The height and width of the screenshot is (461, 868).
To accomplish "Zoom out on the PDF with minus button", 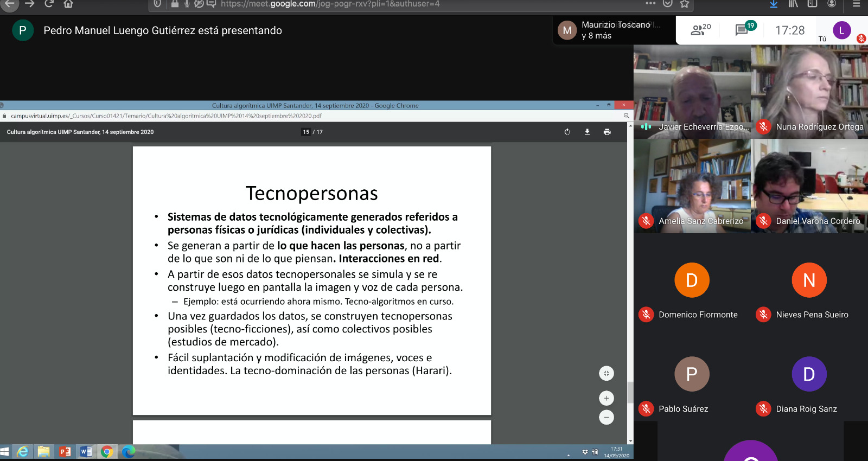I will click(607, 417).
